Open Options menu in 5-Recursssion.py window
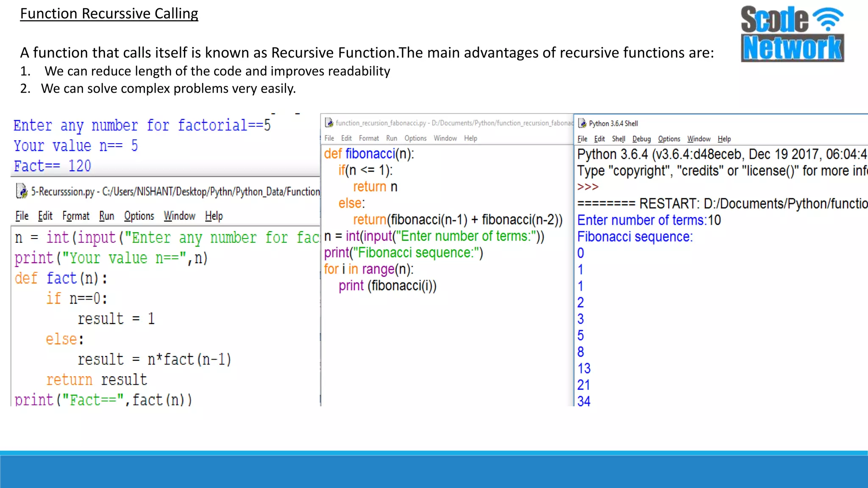Viewport: 868px width, 488px height. [139, 216]
